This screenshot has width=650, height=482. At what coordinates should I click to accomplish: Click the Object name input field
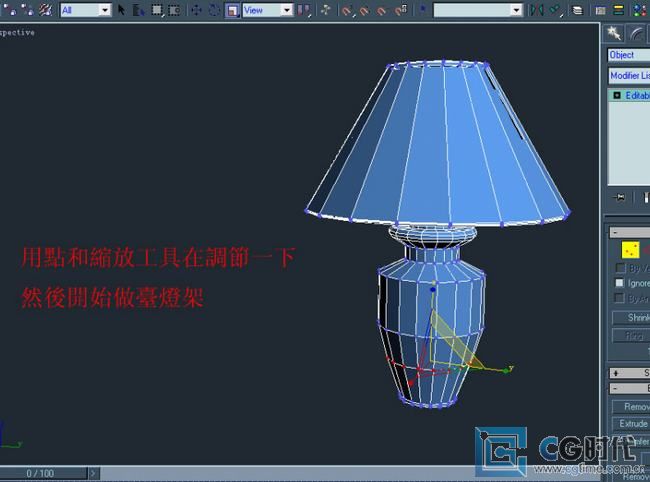point(628,55)
